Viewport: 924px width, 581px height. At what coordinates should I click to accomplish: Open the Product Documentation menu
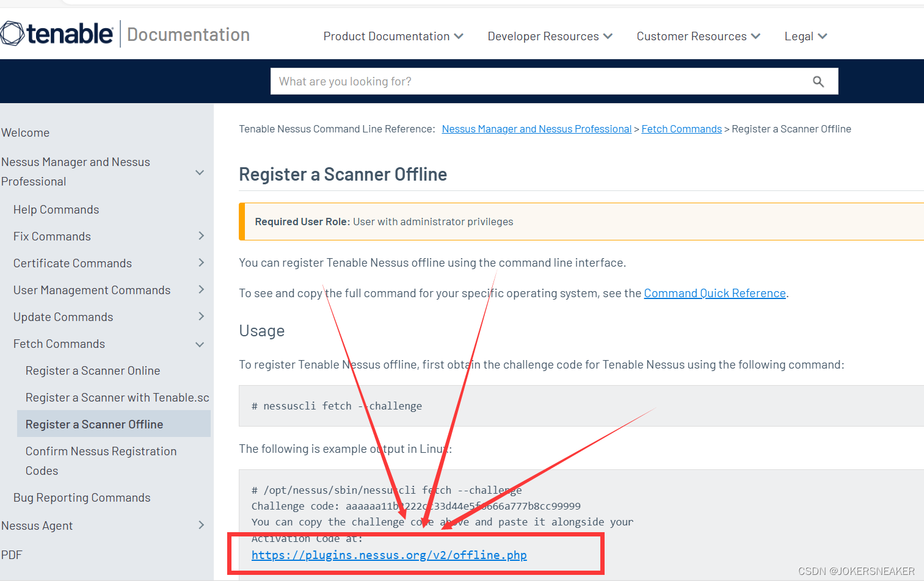pos(393,36)
